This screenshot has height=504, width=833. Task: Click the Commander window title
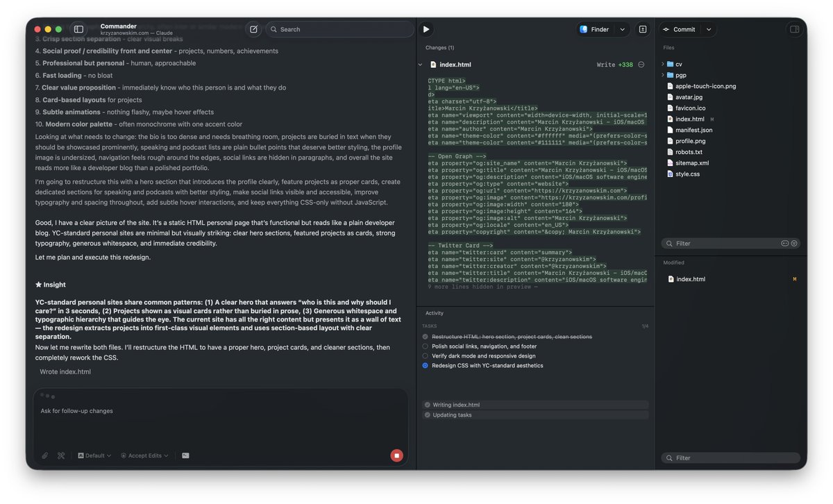click(x=118, y=26)
